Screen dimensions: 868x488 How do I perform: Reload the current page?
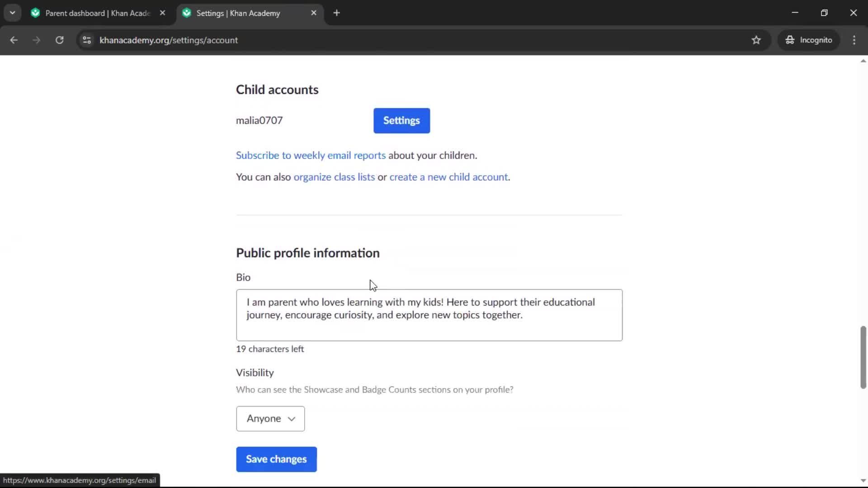[x=59, y=40]
